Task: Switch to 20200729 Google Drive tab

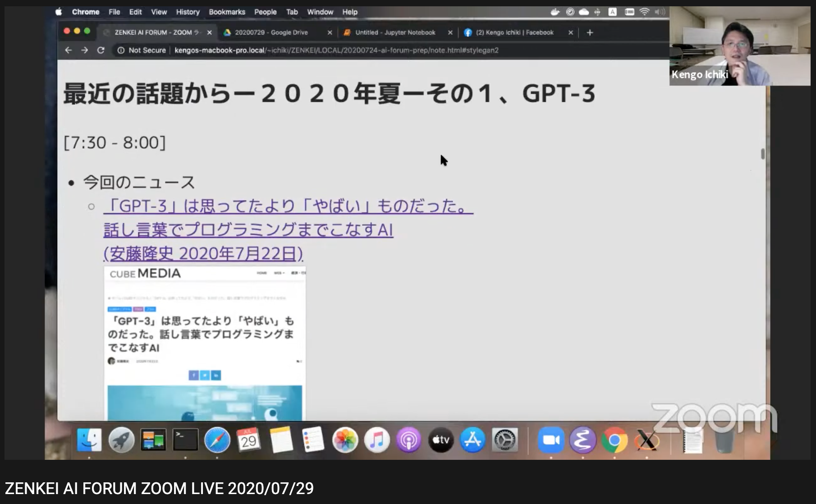Action: point(271,32)
